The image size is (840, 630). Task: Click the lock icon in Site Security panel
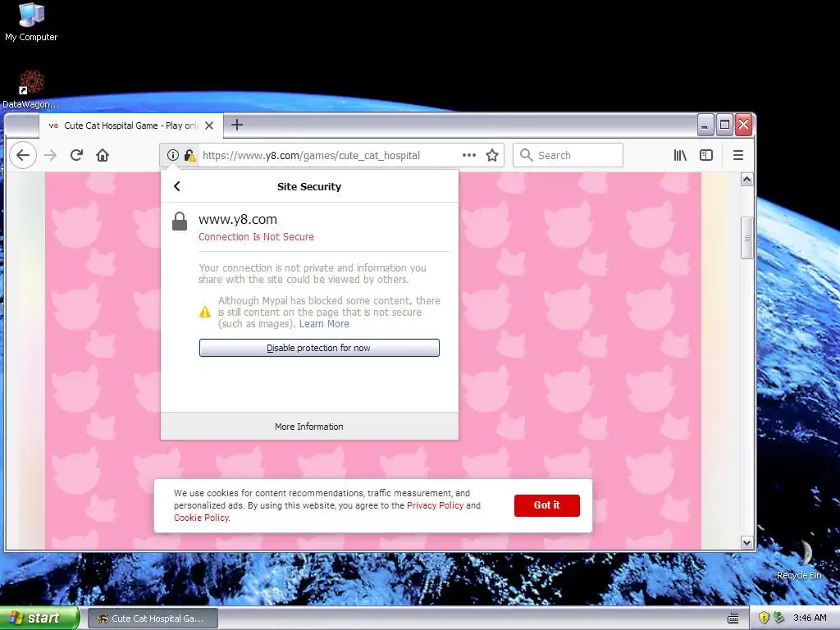point(180,221)
